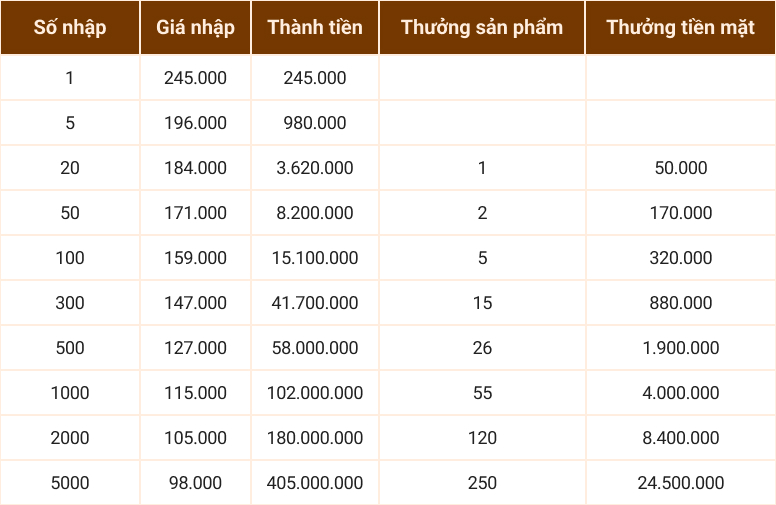The image size is (776, 505).
Task: Click the "Thưởng sản phẩm" header cell
Action: (x=482, y=27)
